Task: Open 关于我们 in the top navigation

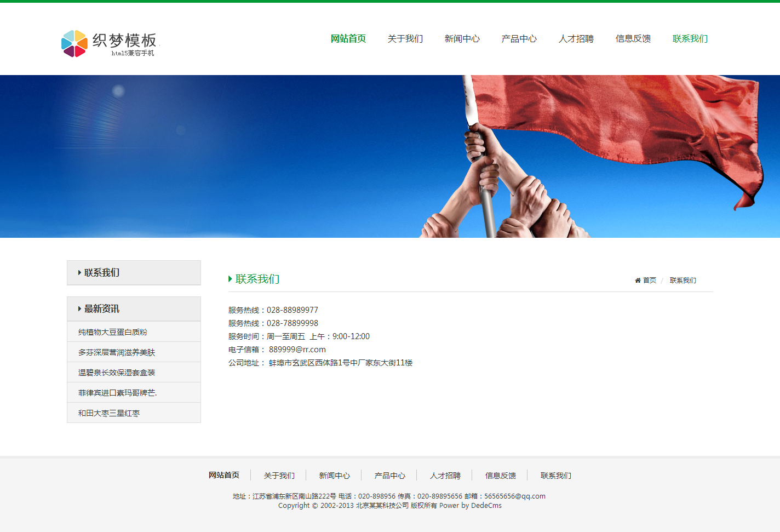Action: click(x=405, y=39)
